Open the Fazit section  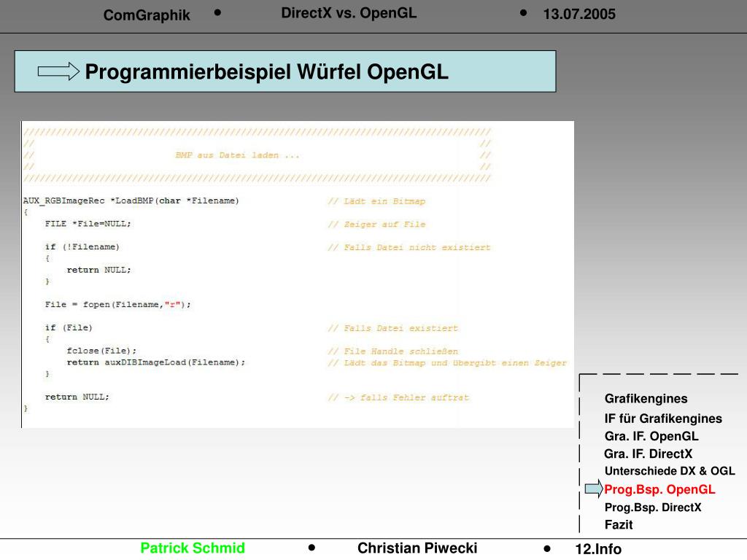pos(619,525)
